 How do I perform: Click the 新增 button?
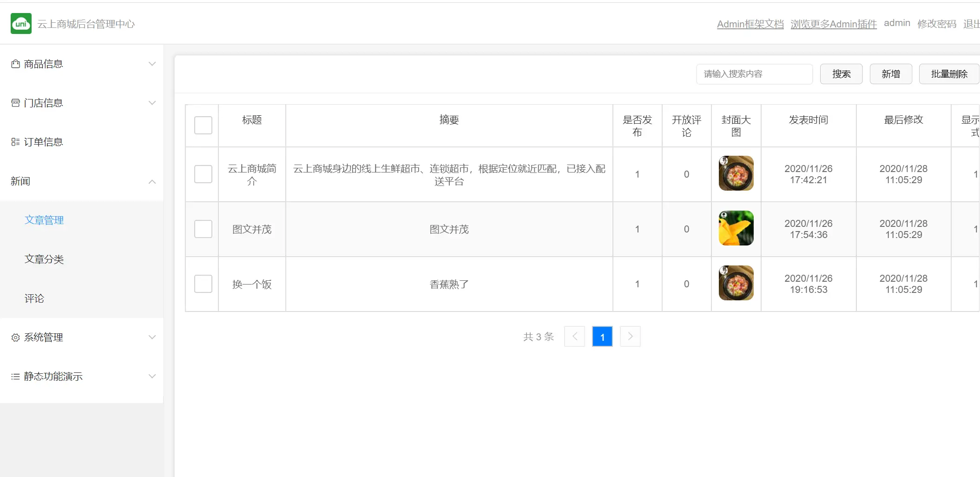tap(891, 74)
